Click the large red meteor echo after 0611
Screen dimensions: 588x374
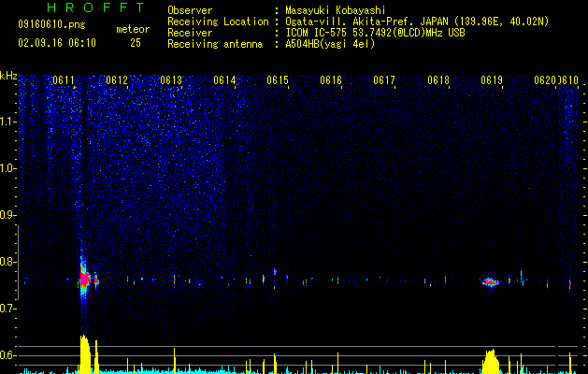pos(85,280)
